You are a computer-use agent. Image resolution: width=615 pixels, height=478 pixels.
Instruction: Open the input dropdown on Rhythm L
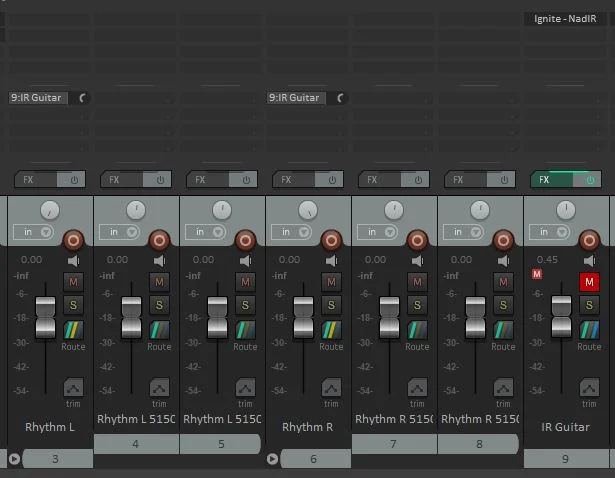(33, 232)
